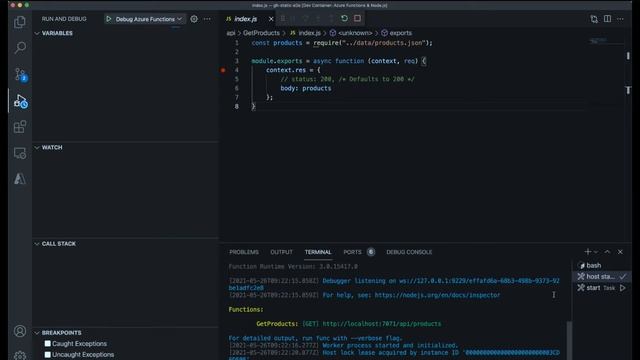Collapse the Breakpoints section

37,333
